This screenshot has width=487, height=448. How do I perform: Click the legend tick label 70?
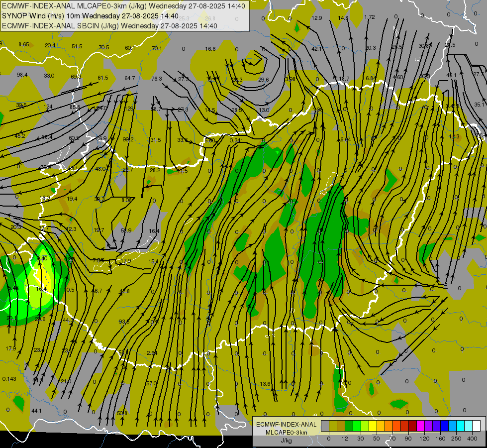[392, 439]
